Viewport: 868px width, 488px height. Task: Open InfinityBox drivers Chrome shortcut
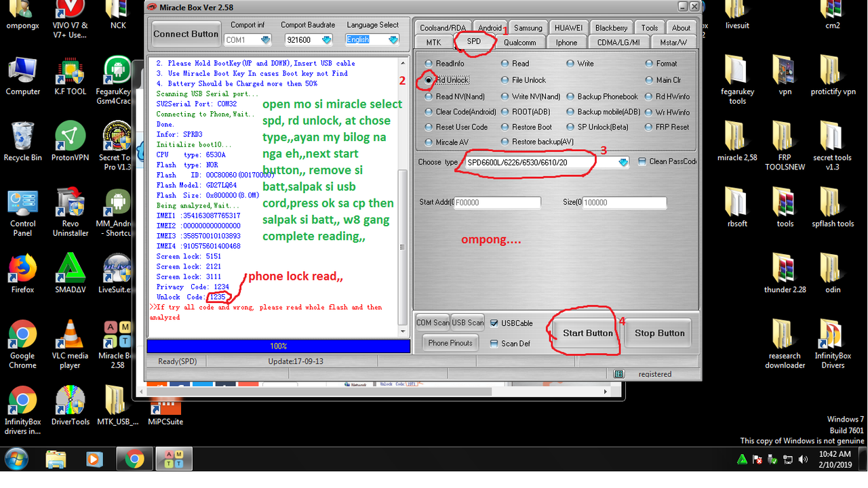click(x=22, y=410)
